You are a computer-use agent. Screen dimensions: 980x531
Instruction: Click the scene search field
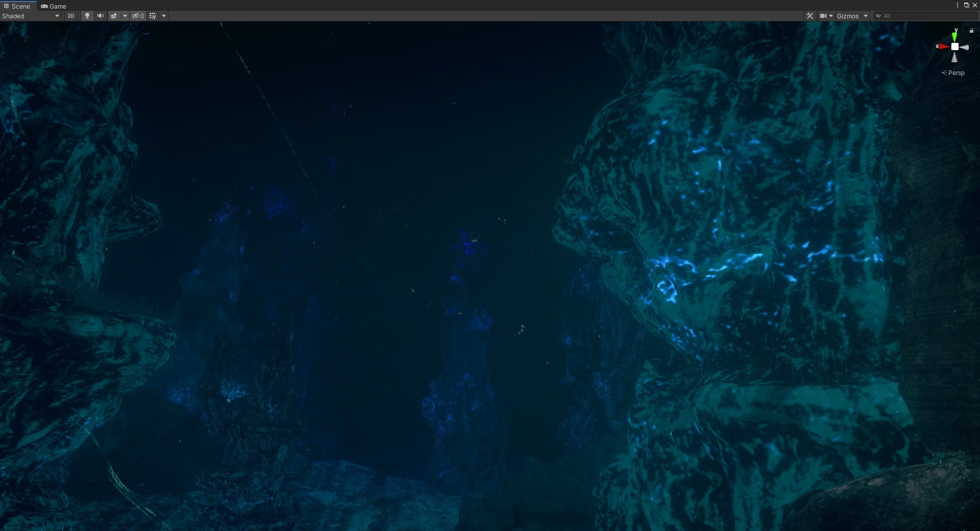(x=925, y=16)
